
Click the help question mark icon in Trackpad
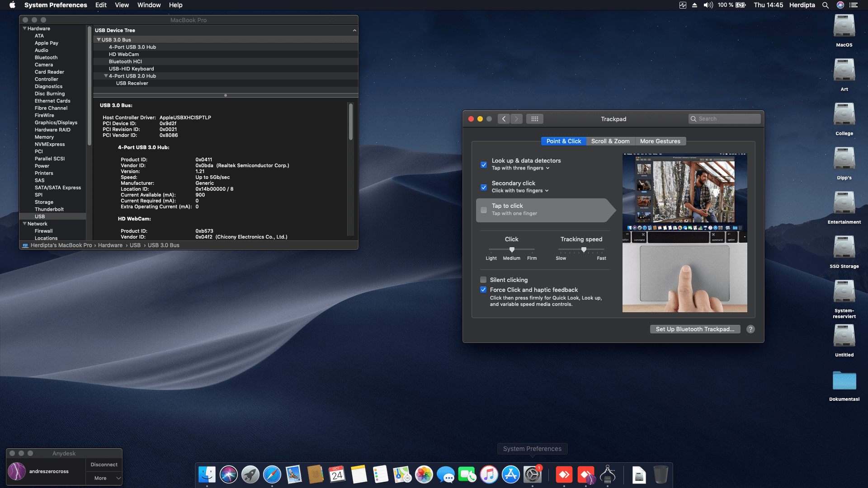(750, 329)
